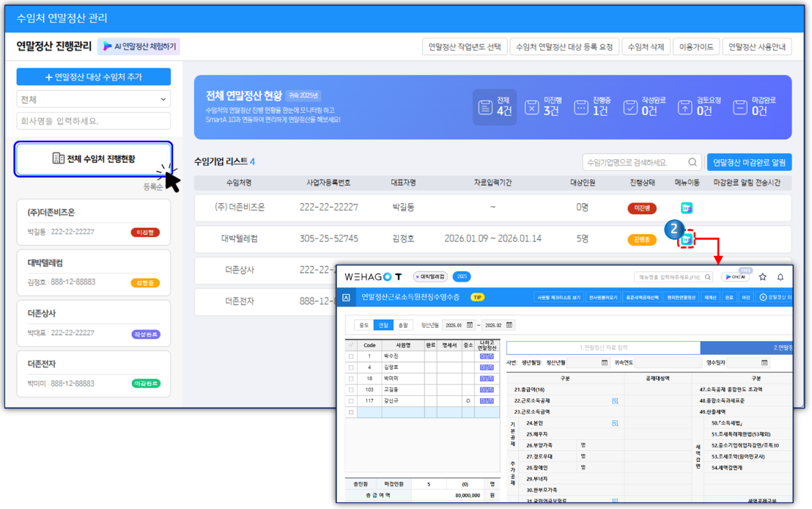812x509 pixels.
Task: Filter by 검토요청 0건 status card
Action: pyautogui.click(x=698, y=107)
